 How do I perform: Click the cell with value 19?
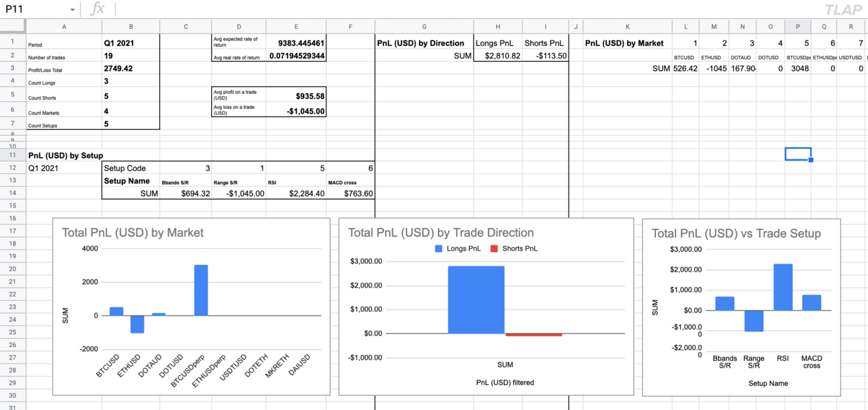tap(131, 56)
